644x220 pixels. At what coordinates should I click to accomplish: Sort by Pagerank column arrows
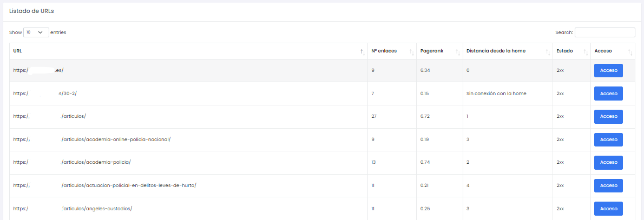point(458,51)
